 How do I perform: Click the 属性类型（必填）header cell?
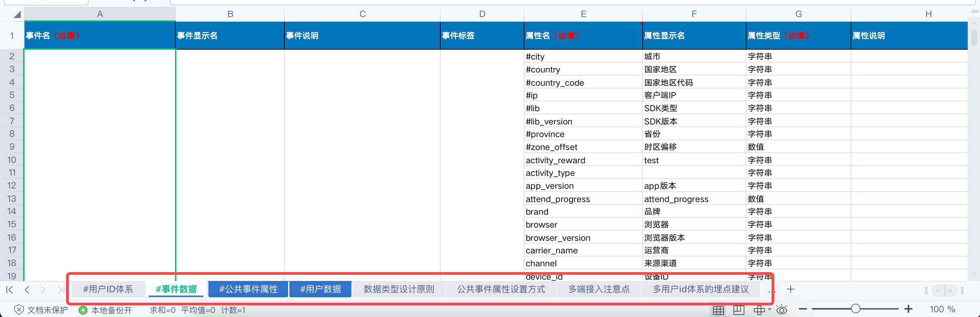click(798, 35)
